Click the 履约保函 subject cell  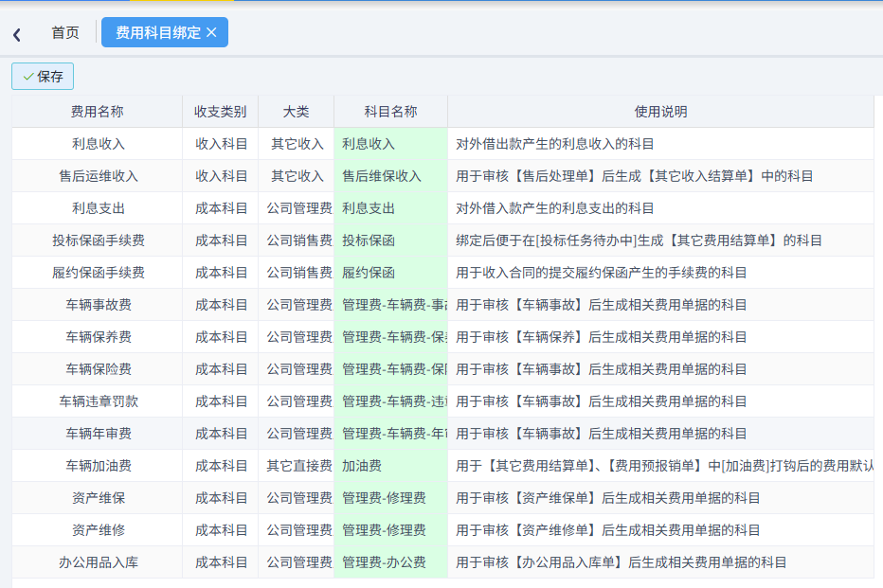click(x=391, y=272)
